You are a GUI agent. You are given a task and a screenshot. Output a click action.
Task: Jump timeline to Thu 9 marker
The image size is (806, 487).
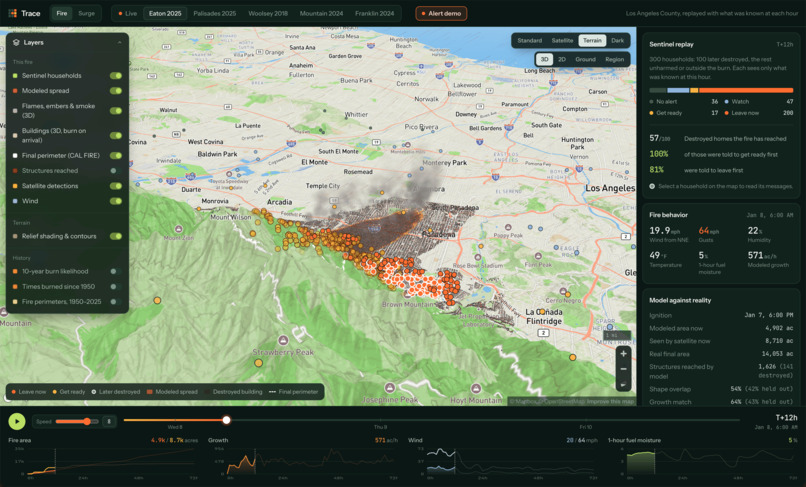point(380,427)
